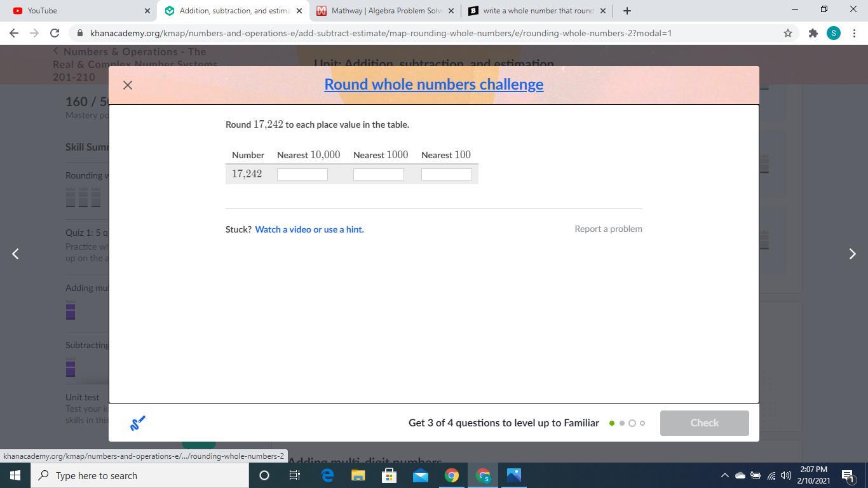This screenshot has height=488, width=868.
Task: Go to next exercise with right arrow
Action: 852,254
